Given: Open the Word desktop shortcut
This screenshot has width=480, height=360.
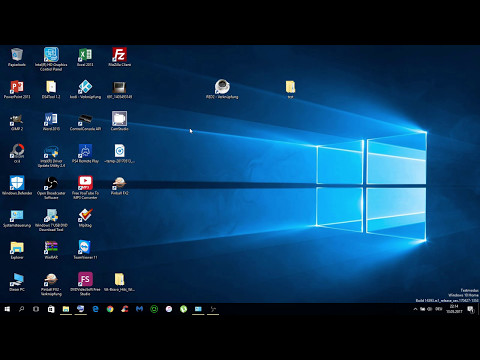Looking at the screenshot, I should click(51, 121).
